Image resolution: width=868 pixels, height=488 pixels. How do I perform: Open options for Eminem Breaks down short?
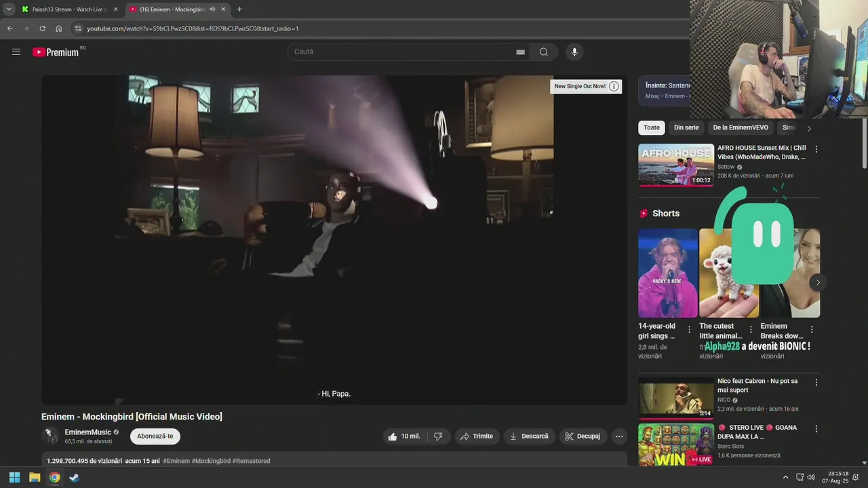pos(812,329)
